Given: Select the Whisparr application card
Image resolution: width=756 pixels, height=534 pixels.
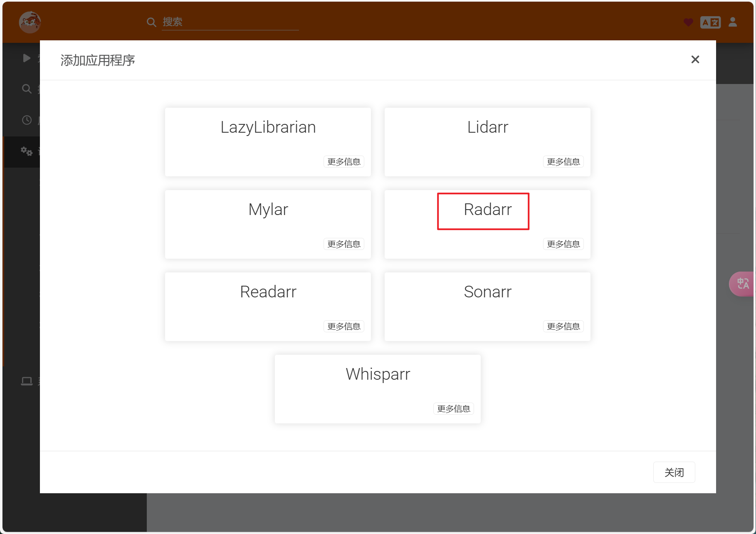Looking at the screenshot, I should 378,389.
